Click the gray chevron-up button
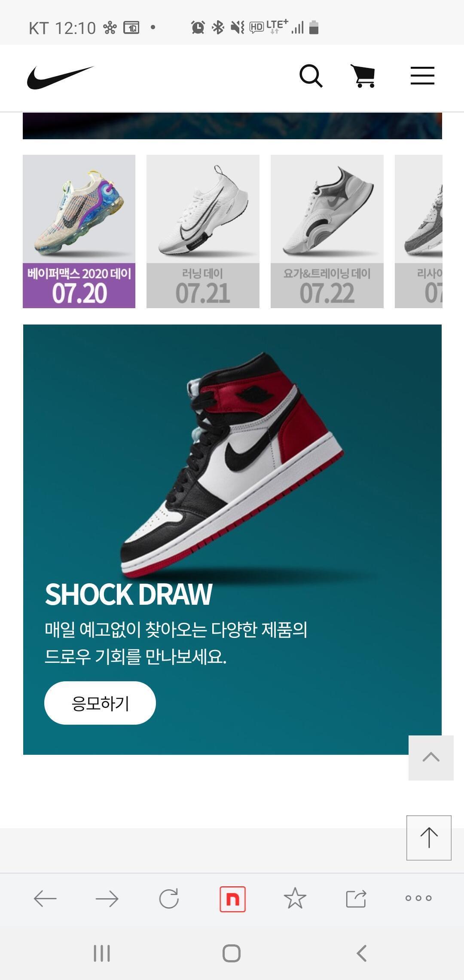 coord(431,758)
